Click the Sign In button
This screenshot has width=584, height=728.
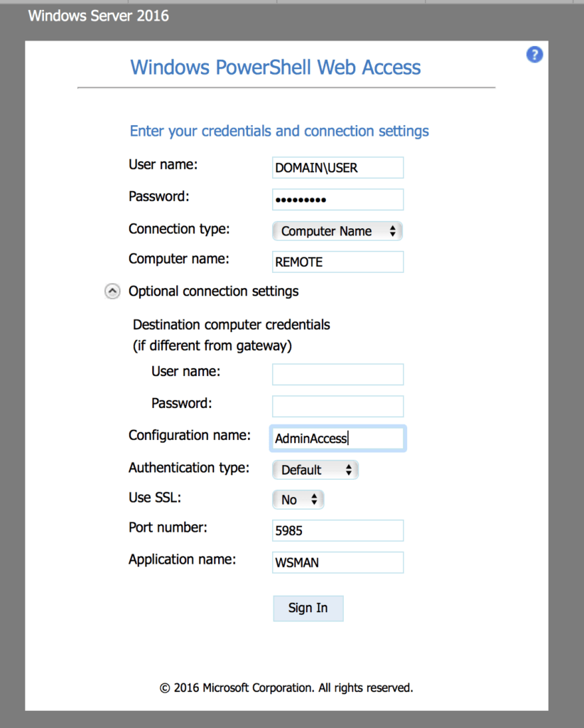tap(308, 609)
